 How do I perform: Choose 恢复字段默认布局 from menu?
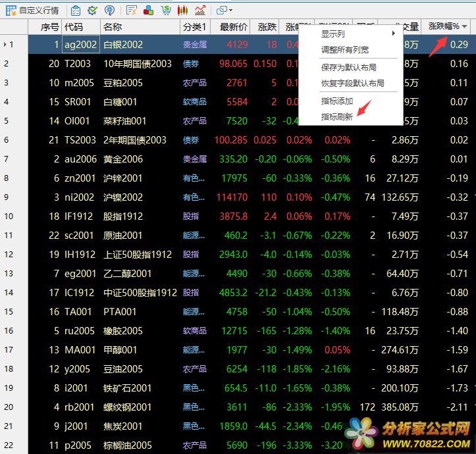coord(353,83)
